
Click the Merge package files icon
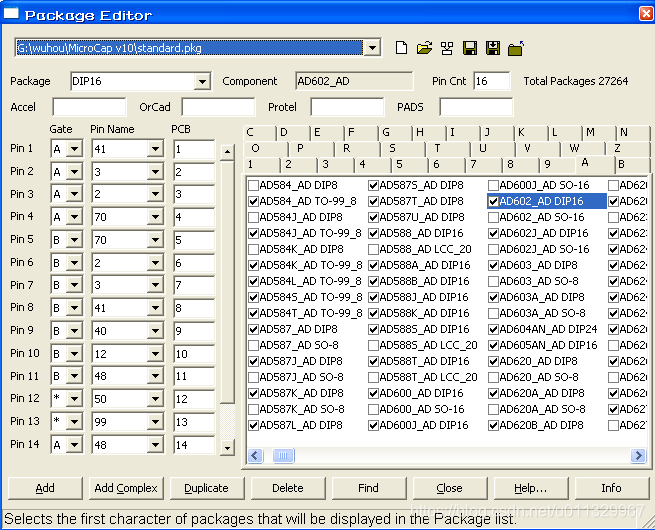point(447,48)
